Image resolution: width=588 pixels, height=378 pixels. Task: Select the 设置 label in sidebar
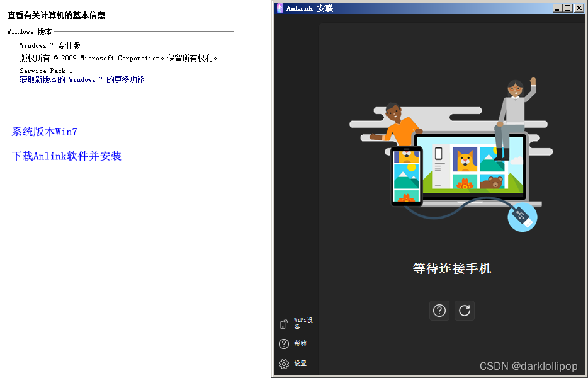[x=300, y=364]
